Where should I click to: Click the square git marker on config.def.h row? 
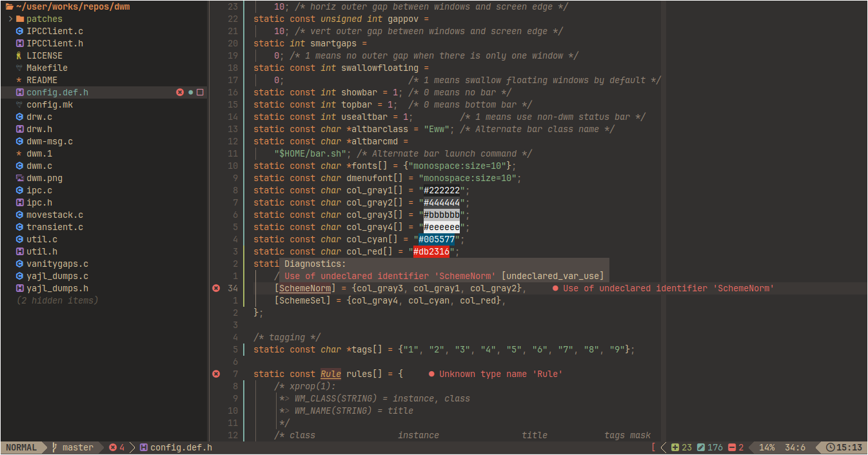201,92
